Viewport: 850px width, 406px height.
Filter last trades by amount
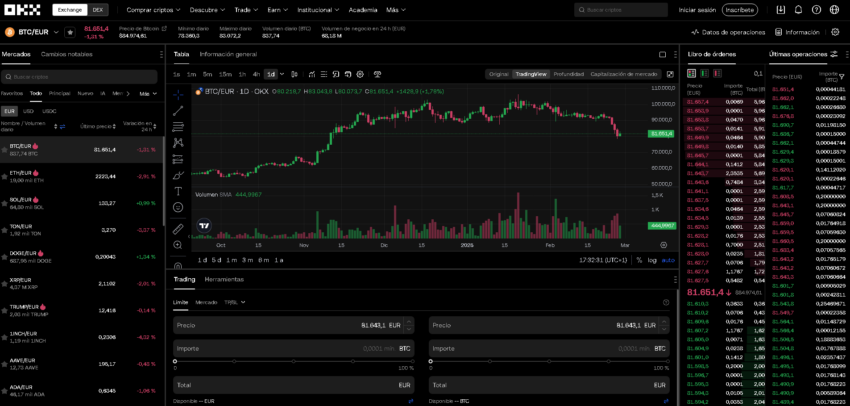841,76
